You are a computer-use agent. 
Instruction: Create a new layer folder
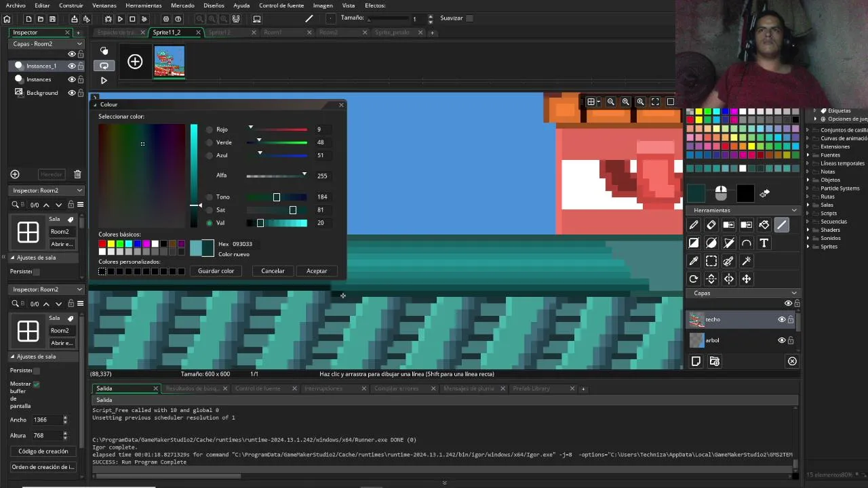[714, 361]
